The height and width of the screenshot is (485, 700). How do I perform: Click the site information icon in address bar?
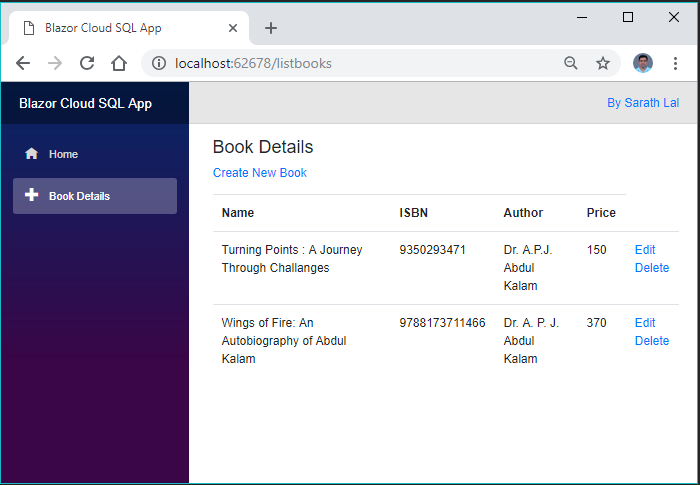[x=158, y=63]
